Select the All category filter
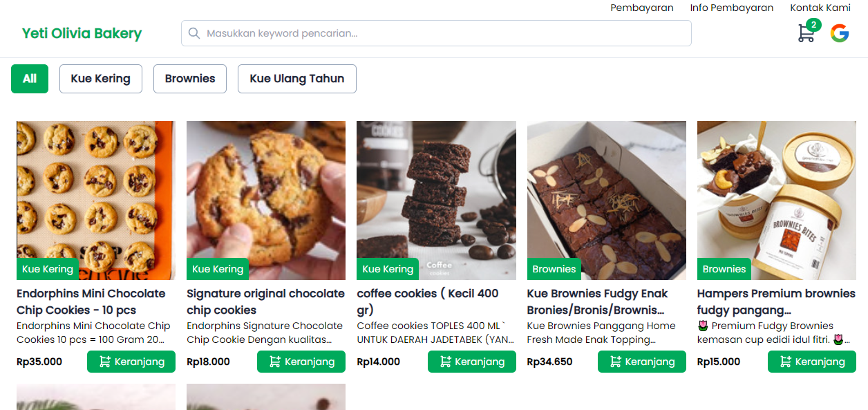Viewport: 868px width, 410px height. tap(30, 79)
